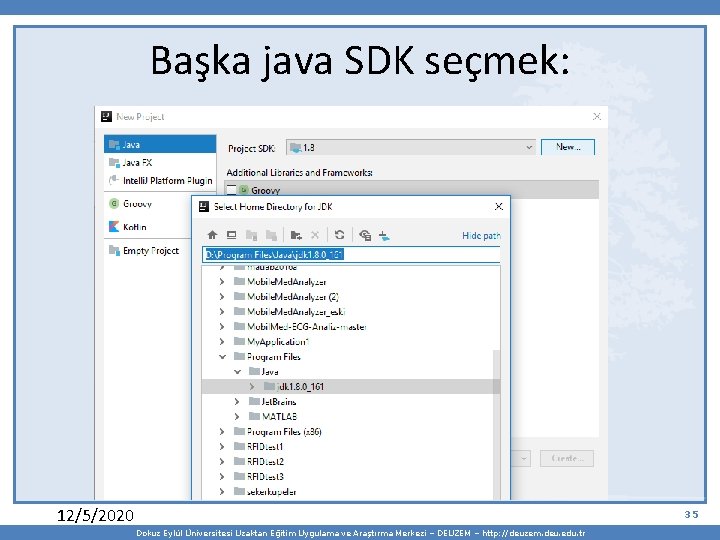The image size is (720, 540).
Task: Collapse the Program Files folder
Action: (x=222, y=357)
